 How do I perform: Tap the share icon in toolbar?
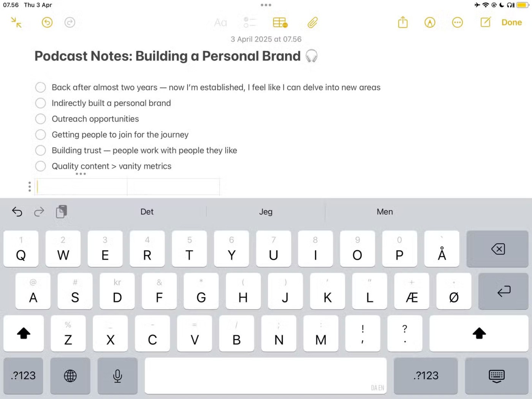click(x=403, y=22)
